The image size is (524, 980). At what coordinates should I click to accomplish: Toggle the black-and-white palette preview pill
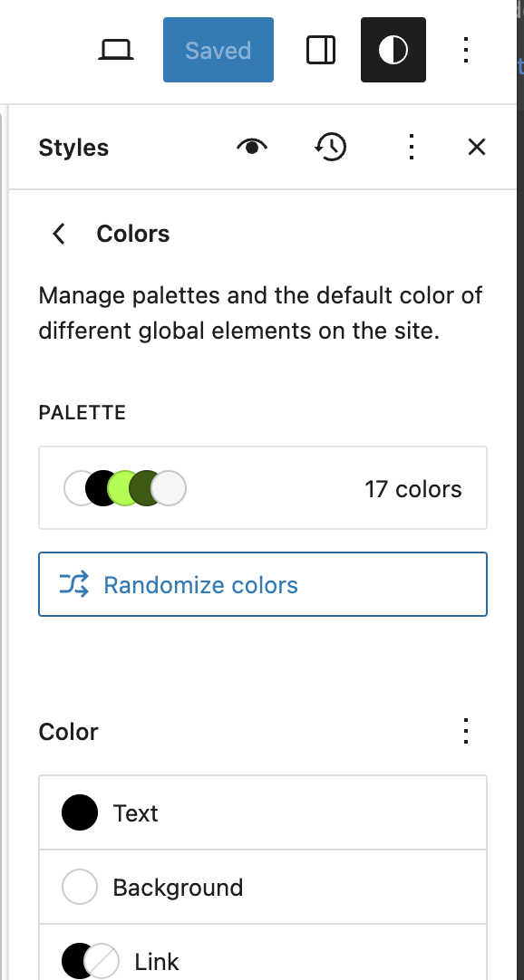[x=125, y=487]
